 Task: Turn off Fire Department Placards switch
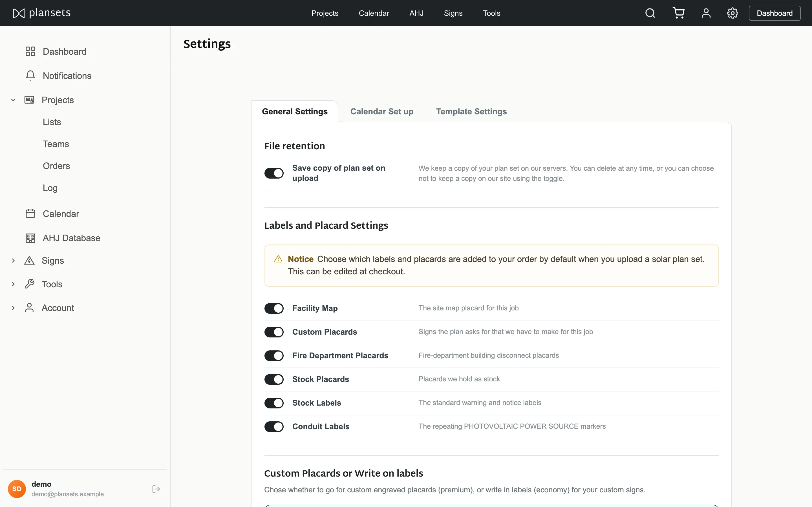[274, 355]
